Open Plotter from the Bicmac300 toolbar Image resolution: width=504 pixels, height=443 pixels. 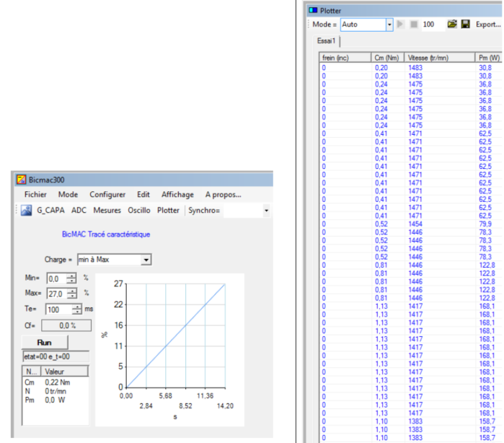(x=168, y=211)
